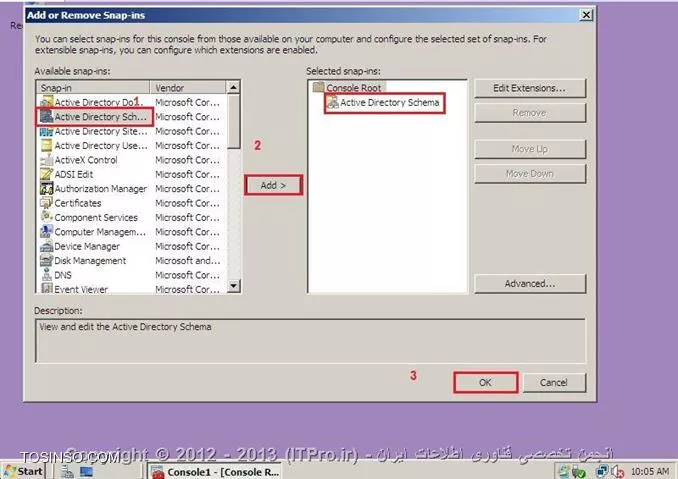
Task: Click the Authorization Manager icon
Action: click(46, 189)
